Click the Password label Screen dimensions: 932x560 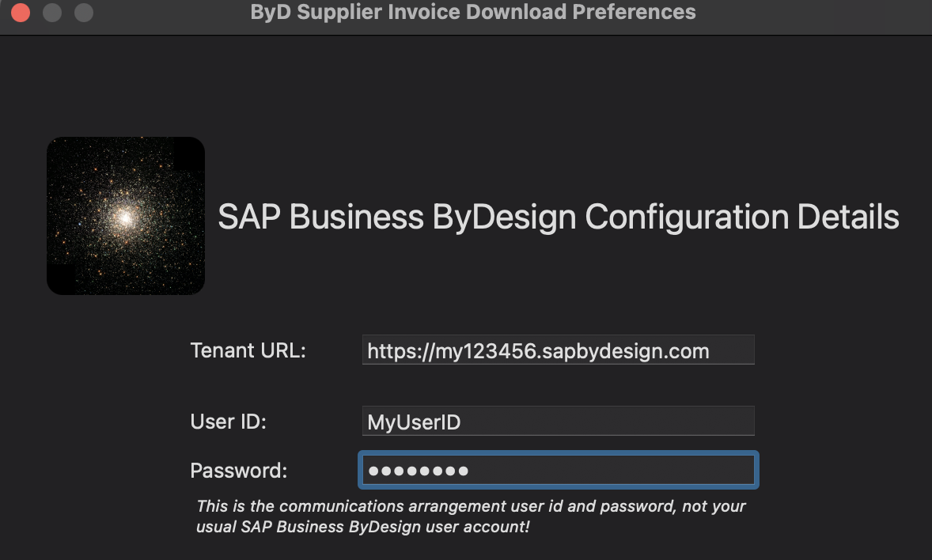point(238,471)
